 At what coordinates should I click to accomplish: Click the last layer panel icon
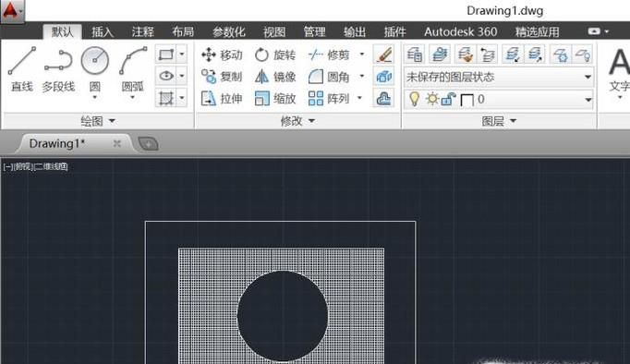[583, 55]
